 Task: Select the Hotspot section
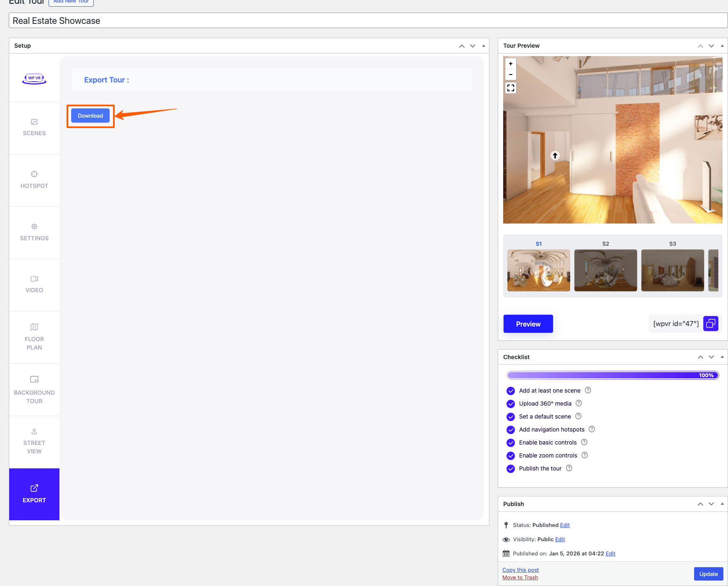coord(34,180)
